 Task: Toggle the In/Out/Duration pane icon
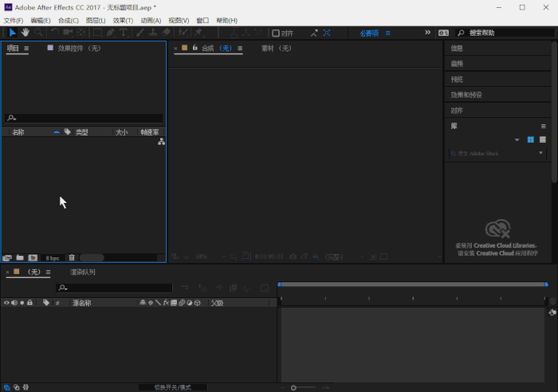coord(26,387)
